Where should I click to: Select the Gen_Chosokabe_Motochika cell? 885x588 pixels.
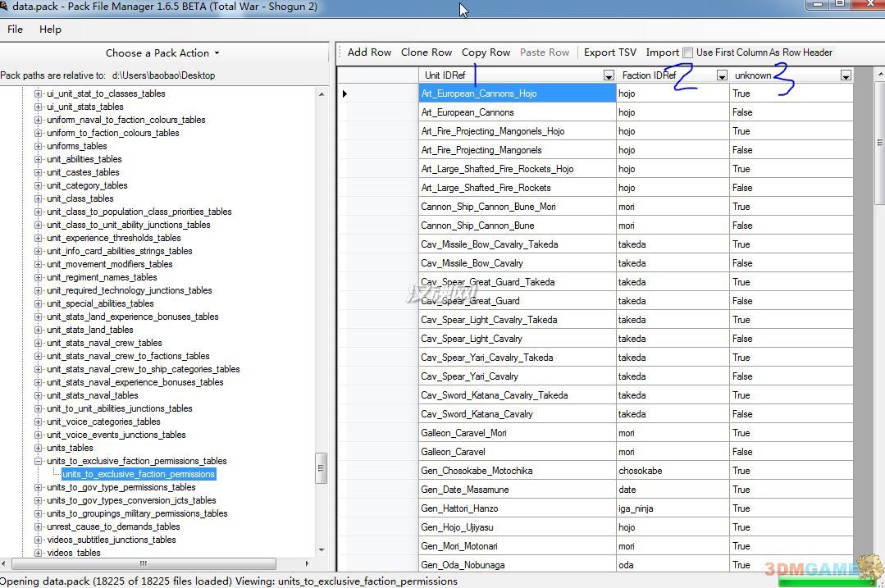point(517,471)
